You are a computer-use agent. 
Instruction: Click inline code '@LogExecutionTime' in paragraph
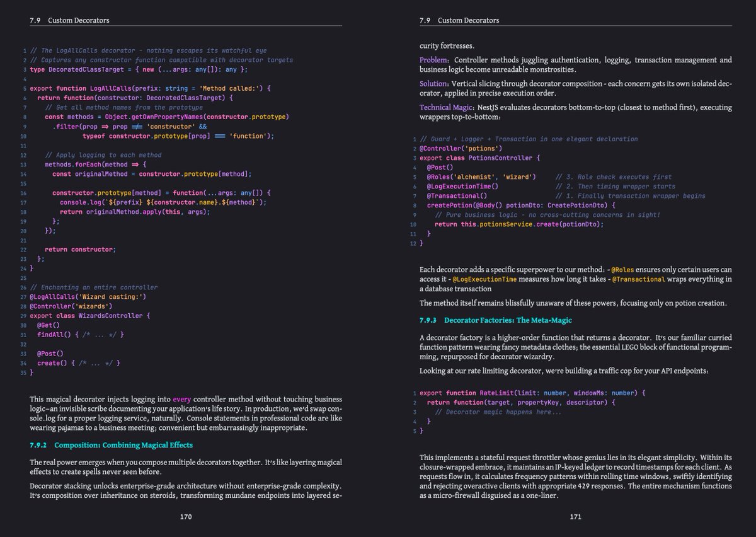484,279
